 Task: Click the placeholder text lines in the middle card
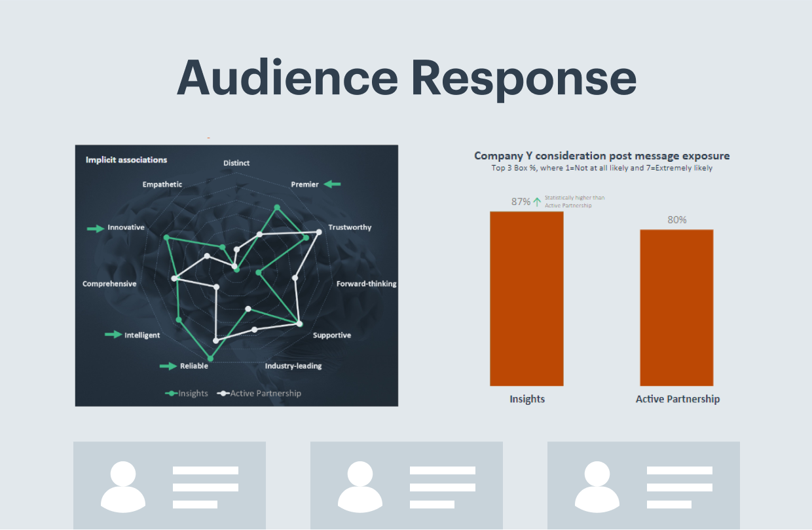443,487
